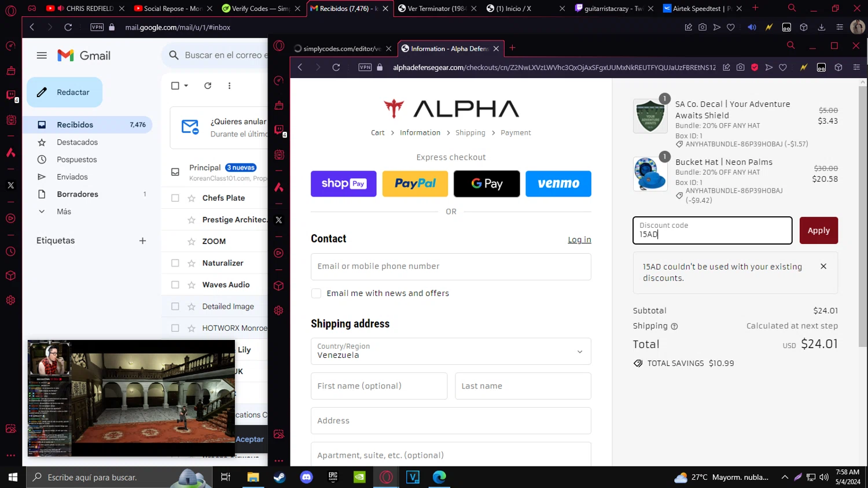Open File Explorer from taskbar

253,477
